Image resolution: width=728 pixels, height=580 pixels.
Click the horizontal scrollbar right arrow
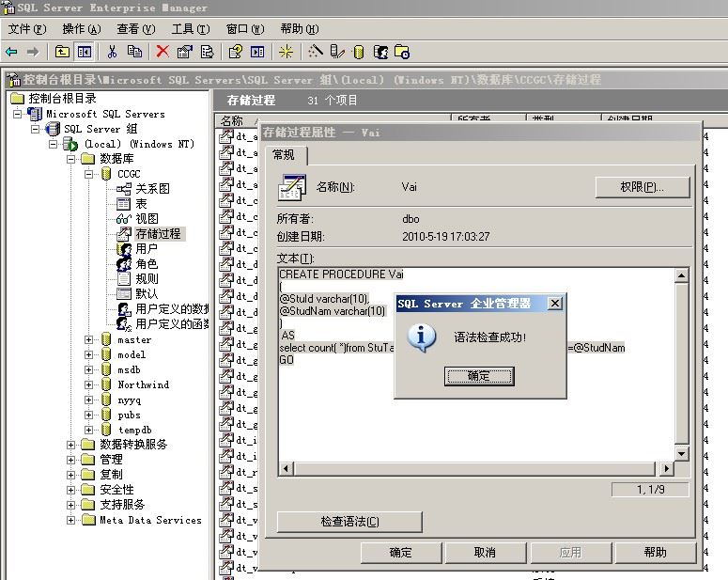(x=667, y=468)
